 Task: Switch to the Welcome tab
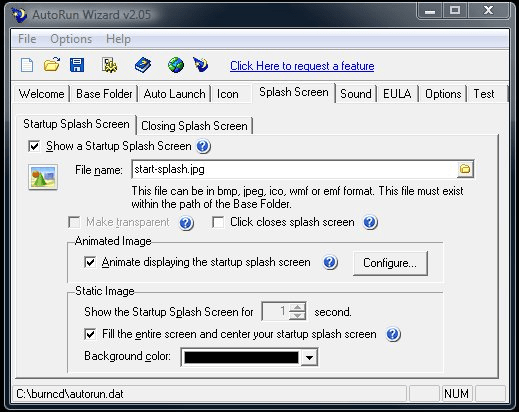42,94
